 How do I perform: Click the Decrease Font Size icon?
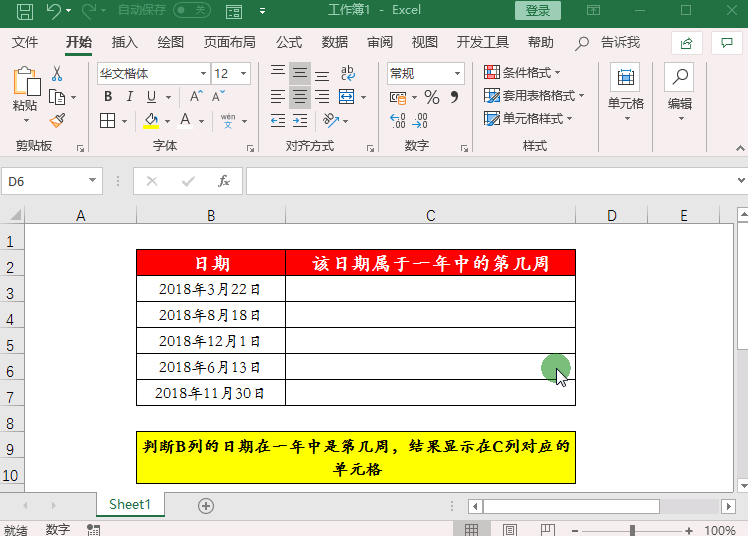tap(218, 97)
